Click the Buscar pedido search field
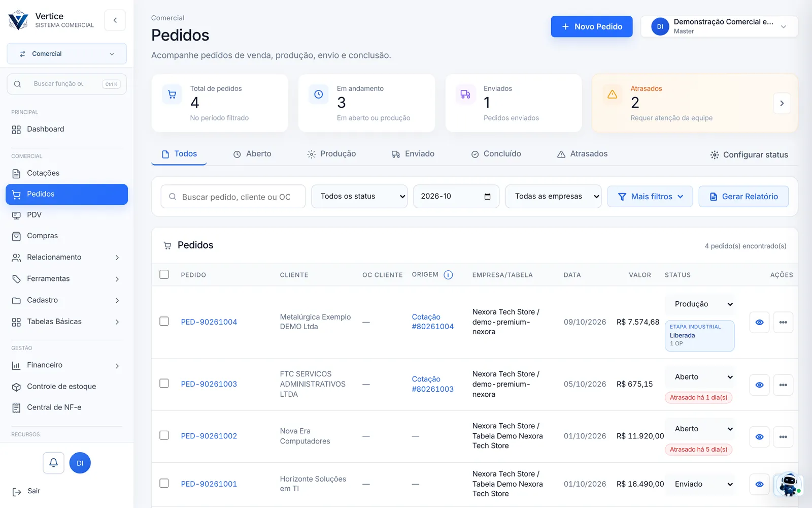 233,197
